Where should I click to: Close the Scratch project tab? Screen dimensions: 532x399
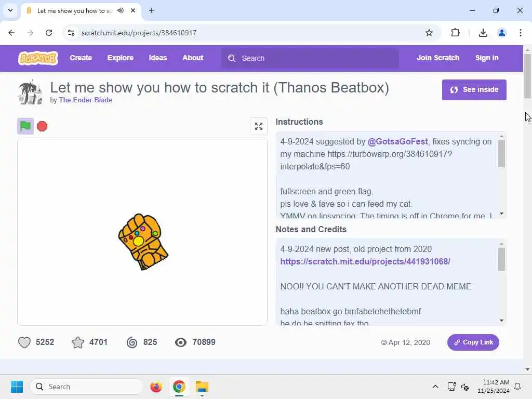click(x=133, y=10)
